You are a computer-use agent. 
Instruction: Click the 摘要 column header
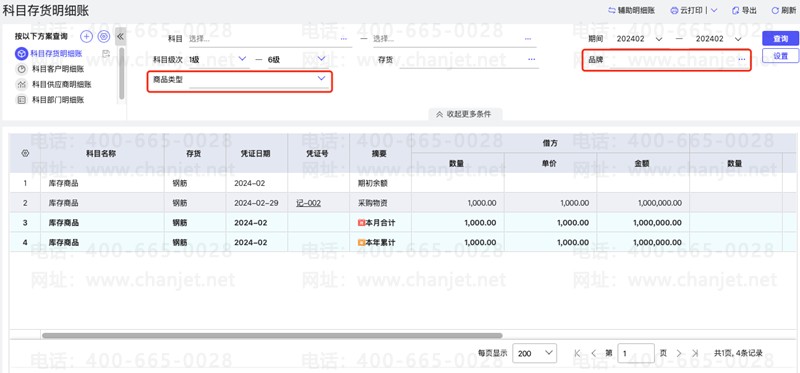(381, 153)
